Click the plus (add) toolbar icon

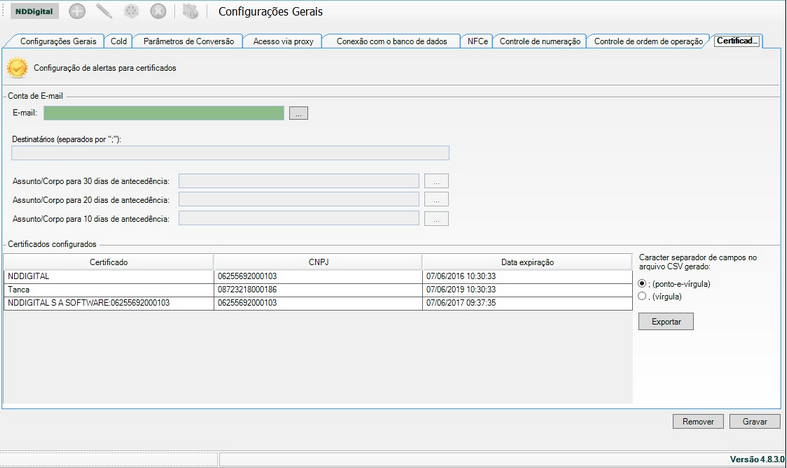(77, 12)
